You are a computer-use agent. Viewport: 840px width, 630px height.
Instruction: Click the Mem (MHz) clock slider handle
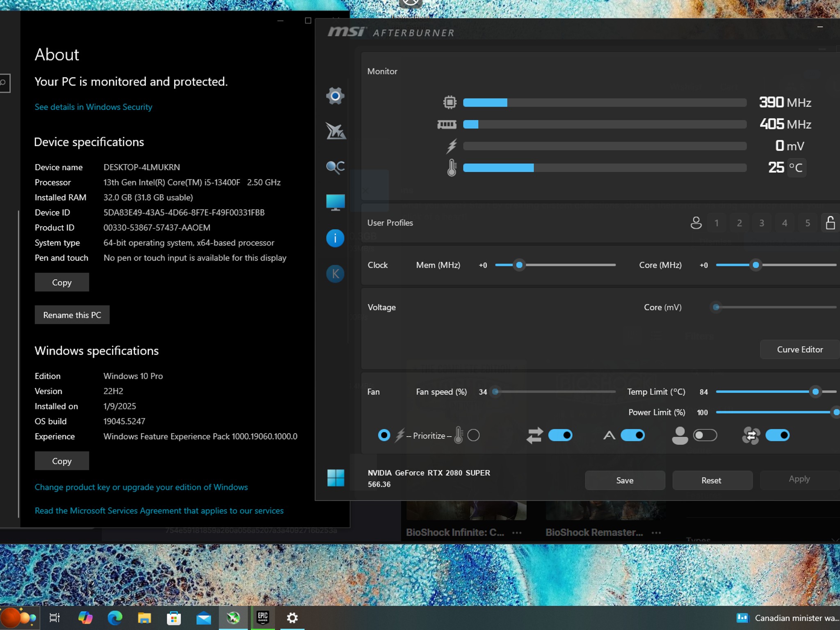[x=519, y=265]
